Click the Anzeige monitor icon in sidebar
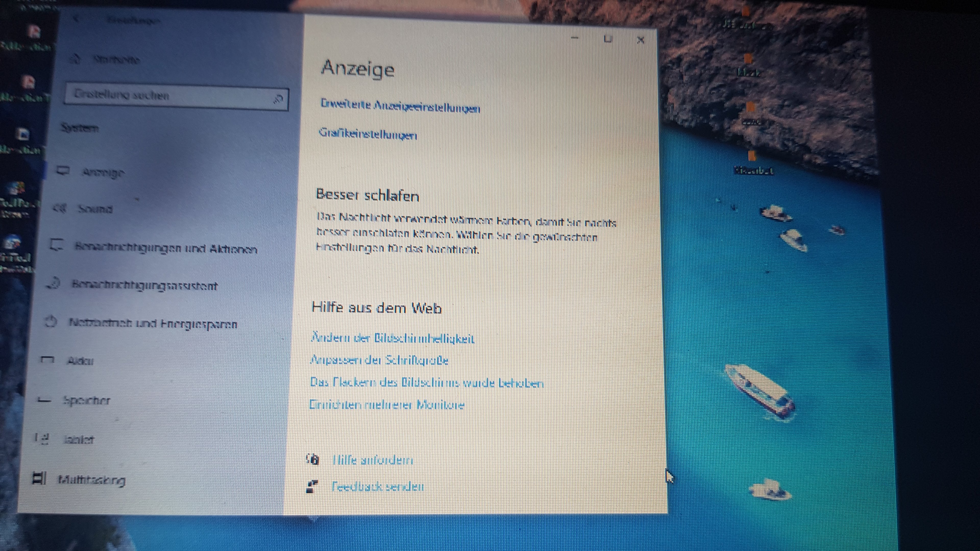 click(63, 171)
